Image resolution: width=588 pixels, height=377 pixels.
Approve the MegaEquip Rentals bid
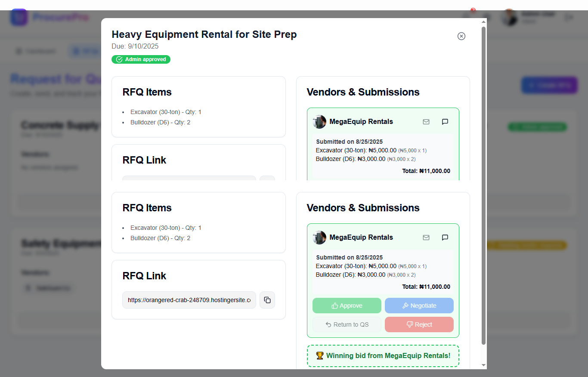click(x=347, y=306)
